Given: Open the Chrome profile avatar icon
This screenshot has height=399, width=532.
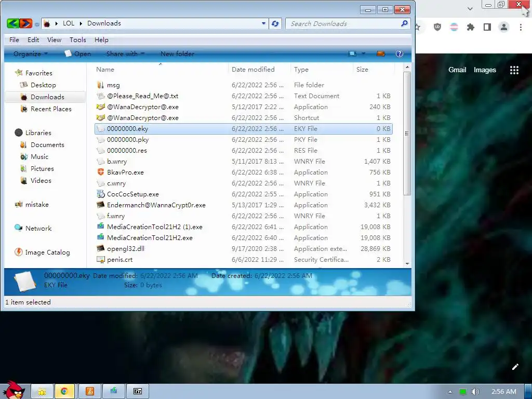Looking at the screenshot, I should click(x=504, y=27).
